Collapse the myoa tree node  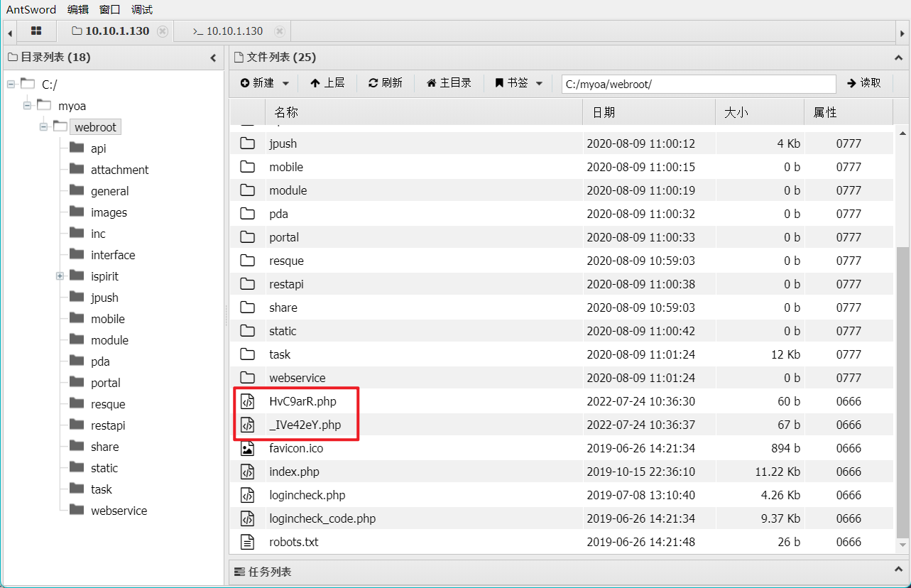tap(27, 106)
